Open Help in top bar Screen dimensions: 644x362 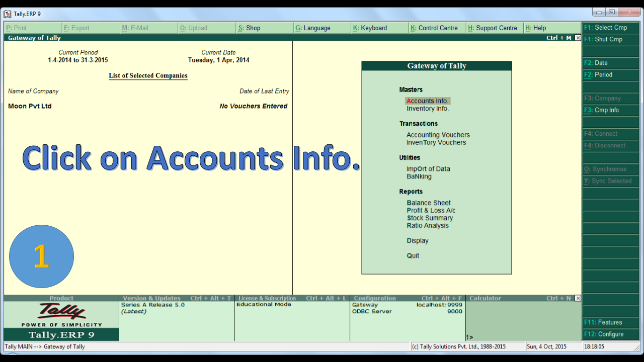(552, 28)
